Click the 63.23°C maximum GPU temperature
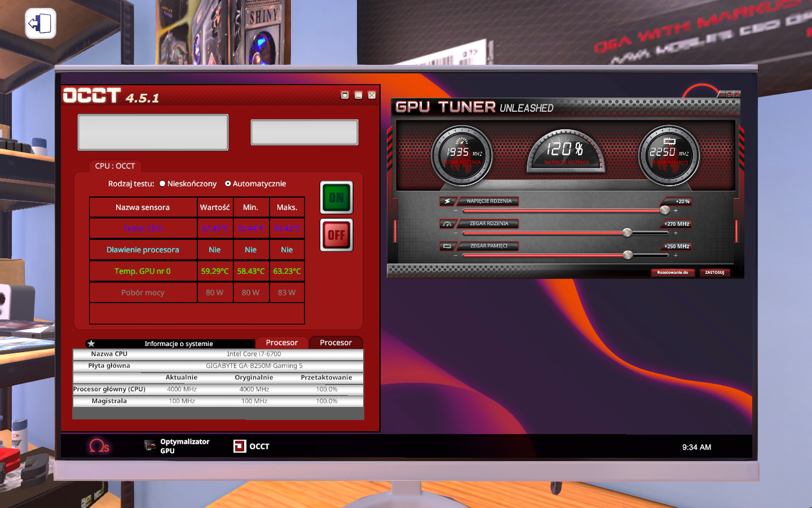The image size is (812, 508). click(x=287, y=271)
